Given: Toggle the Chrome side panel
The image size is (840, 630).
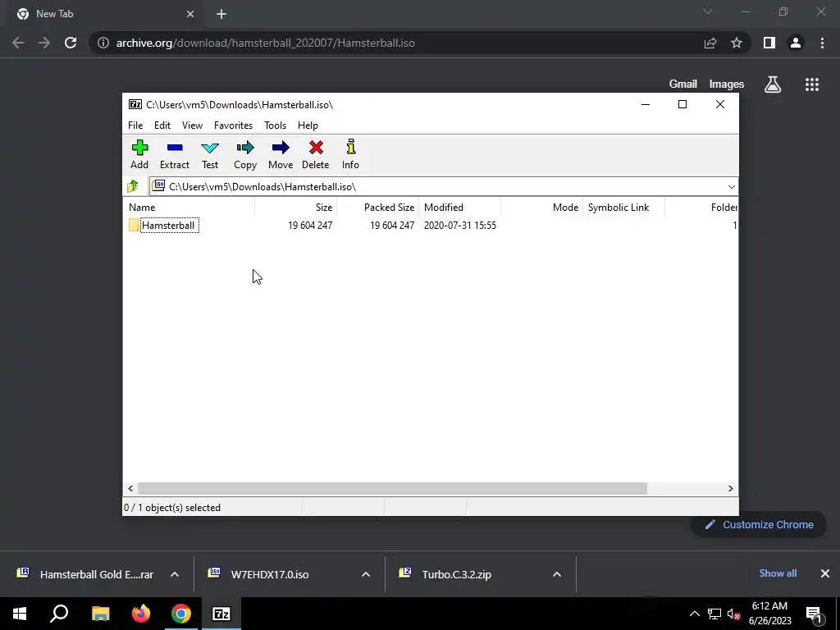Looking at the screenshot, I should [769, 43].
